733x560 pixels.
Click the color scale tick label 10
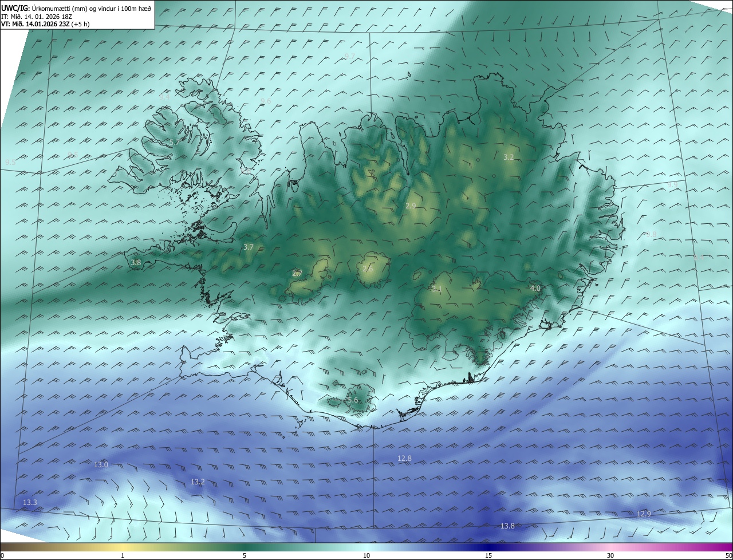click(366, 555)
